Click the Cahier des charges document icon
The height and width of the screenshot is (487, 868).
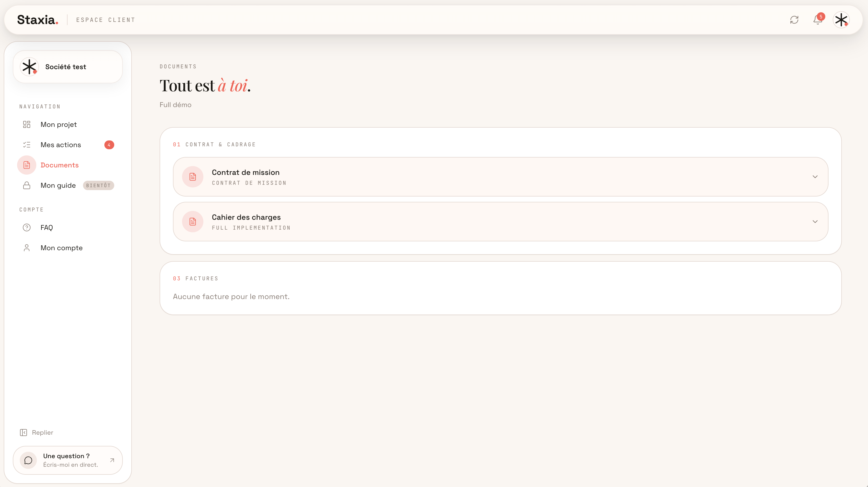tap(193, 221)
